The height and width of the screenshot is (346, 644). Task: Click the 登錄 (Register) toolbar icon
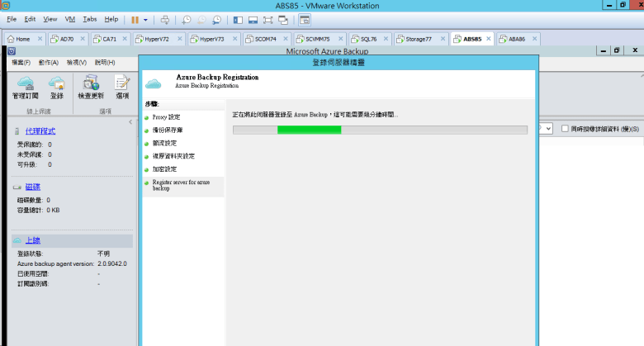[x=56, y=83]
